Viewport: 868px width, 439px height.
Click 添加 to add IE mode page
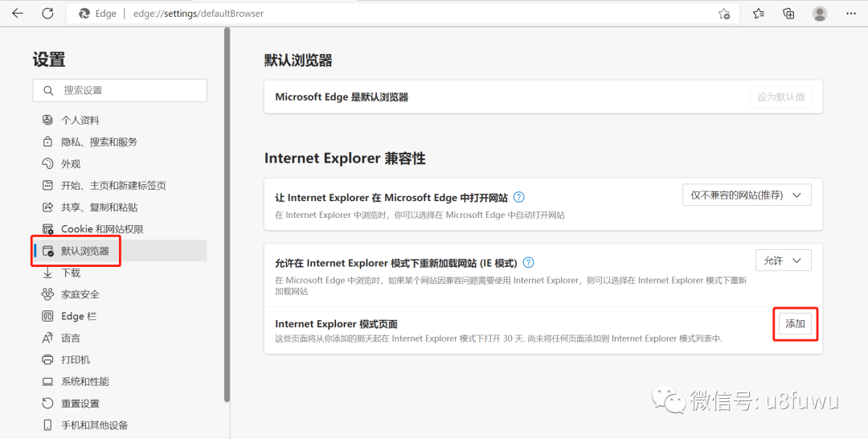[795, 324]
